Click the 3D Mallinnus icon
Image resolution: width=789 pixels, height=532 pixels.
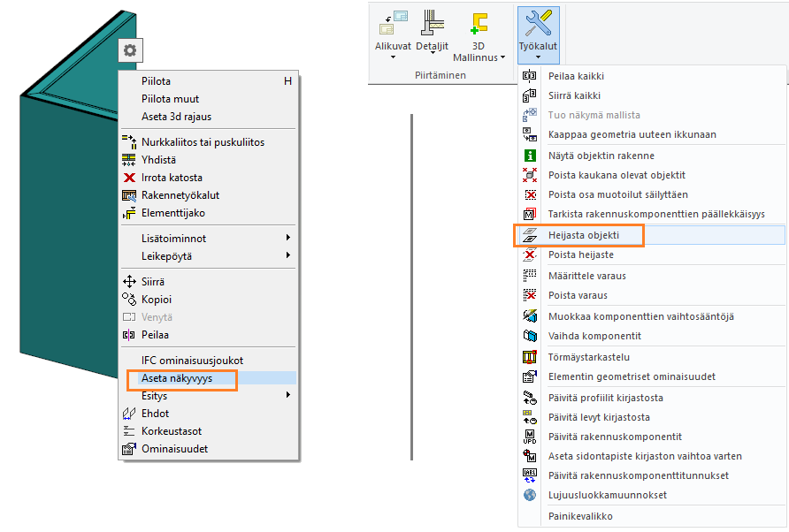point(479,25)
